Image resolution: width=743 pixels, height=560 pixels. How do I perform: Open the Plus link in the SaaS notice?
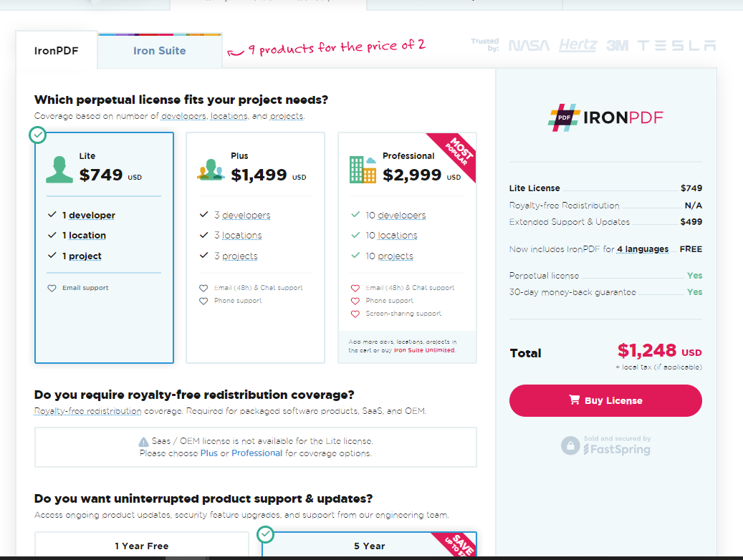pos(209,453)
